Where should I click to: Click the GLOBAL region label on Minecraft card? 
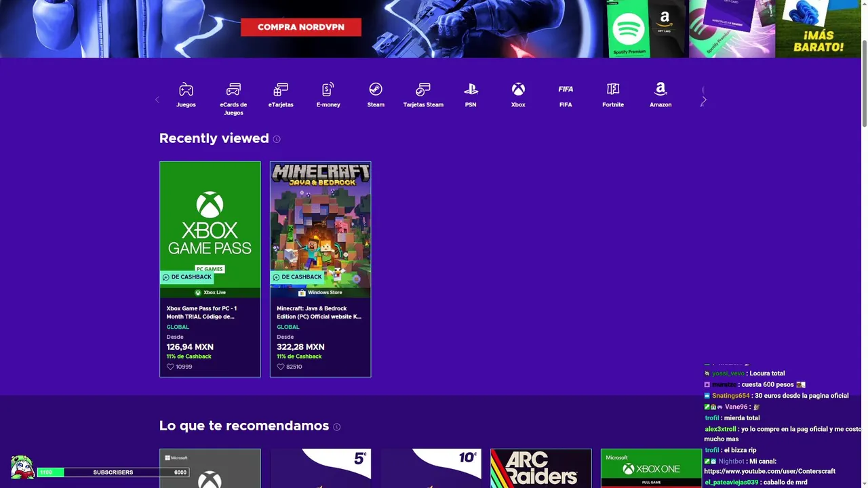(x=288, y=327)
